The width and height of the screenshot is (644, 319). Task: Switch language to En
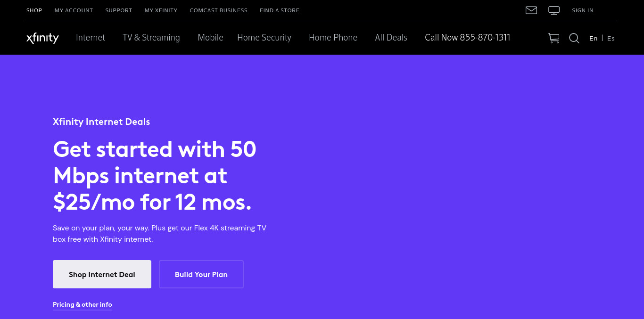coord(593,39)
